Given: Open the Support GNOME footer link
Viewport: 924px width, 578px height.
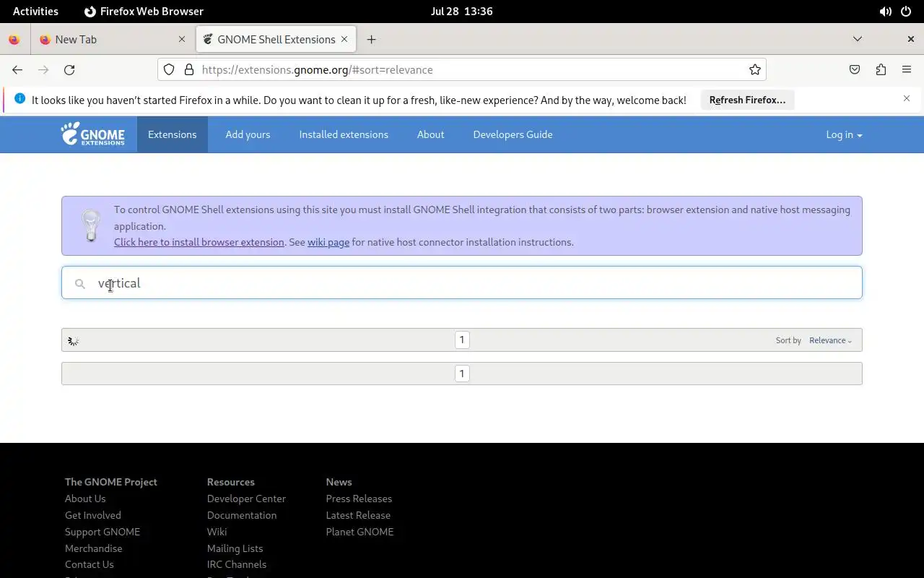Looking at the screenshot, I should (103, 532).
